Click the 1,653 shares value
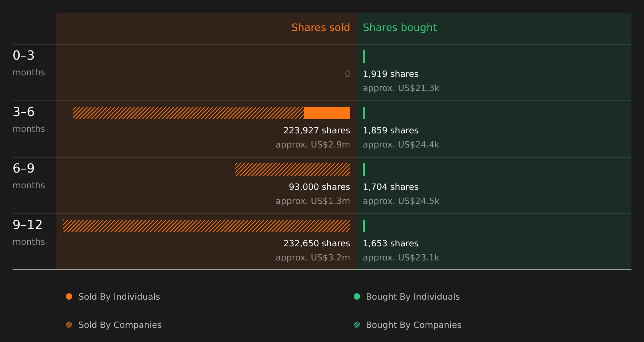Viewport: 644px width, 342px height. click(391, 243)
